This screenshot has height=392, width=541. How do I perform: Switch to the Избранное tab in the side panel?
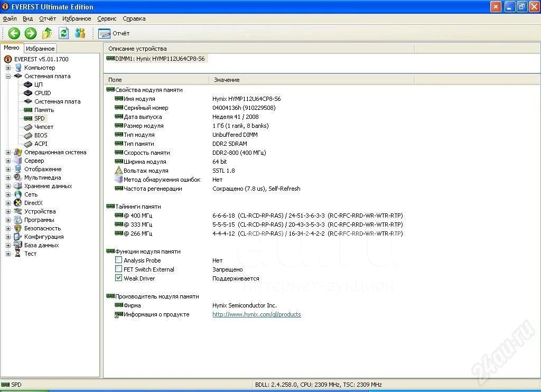point(40,49)
